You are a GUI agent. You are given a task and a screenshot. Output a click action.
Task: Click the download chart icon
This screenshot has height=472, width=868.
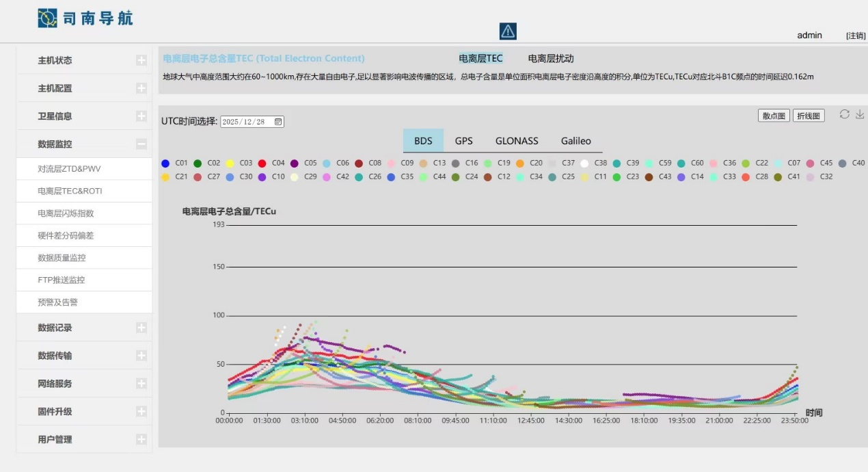pyautogui.click(x=860, y=114)
